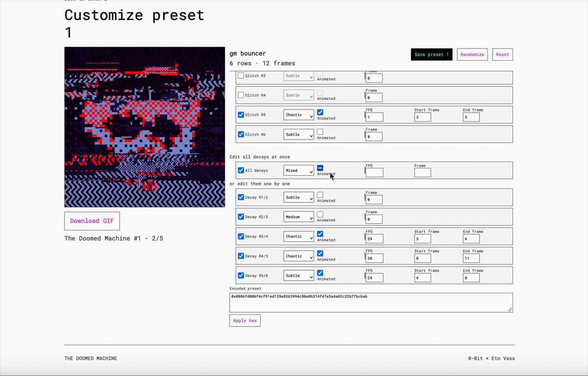The width and height of the screenshot is (588, 376).
Task: Expand the Decay R1/2 Subtle dropdown
Action: point(299,197)
